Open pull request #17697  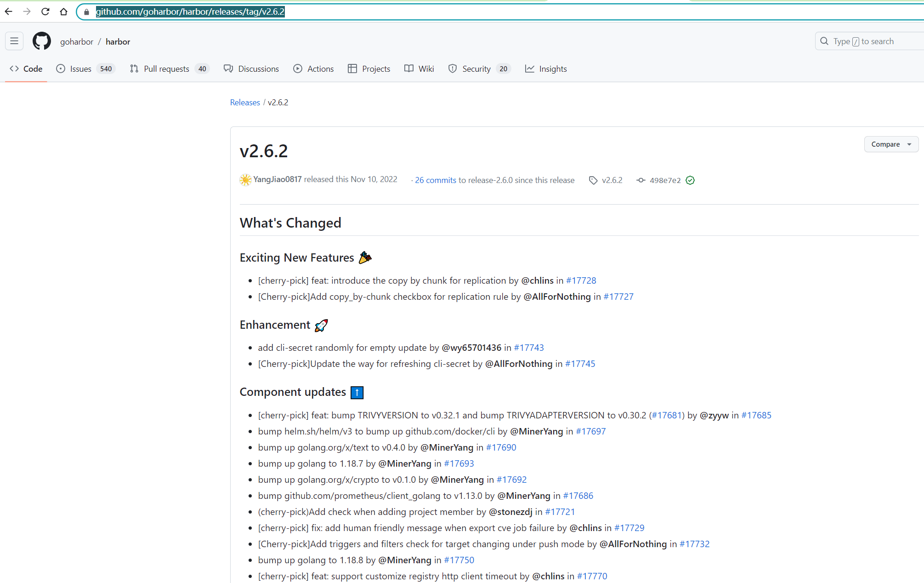click(x=591, y=431)
